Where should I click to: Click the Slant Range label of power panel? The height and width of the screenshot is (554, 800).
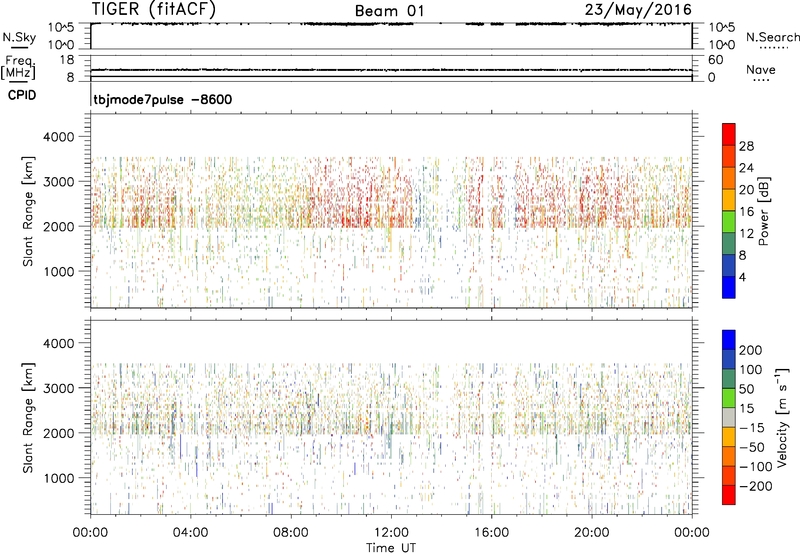click(x=28, y=211)
